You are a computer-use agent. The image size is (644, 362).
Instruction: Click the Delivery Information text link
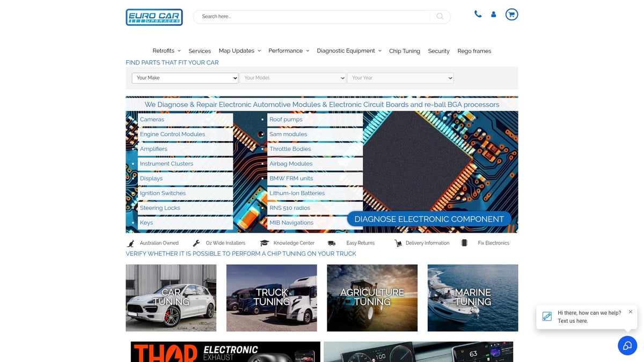click(428, 243)
